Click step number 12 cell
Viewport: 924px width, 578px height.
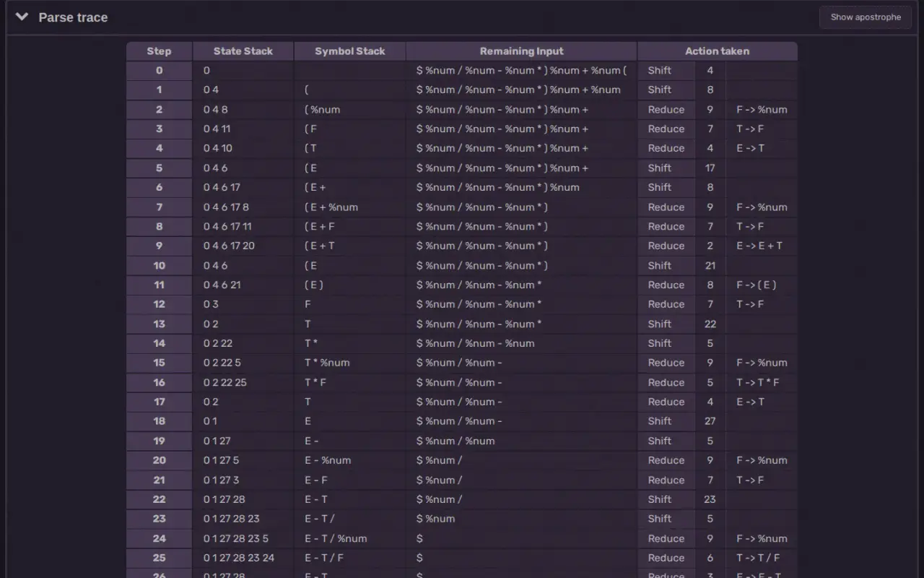[x=159, y=304]
